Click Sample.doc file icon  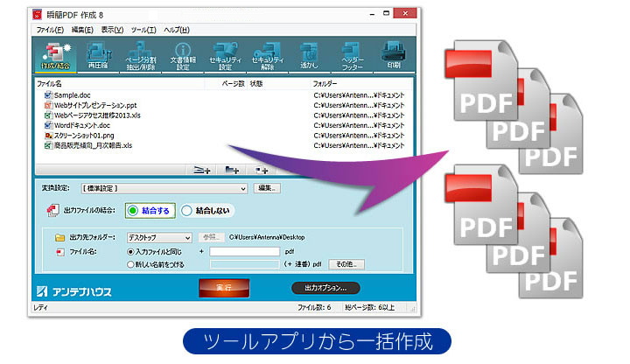coord(48,95)
